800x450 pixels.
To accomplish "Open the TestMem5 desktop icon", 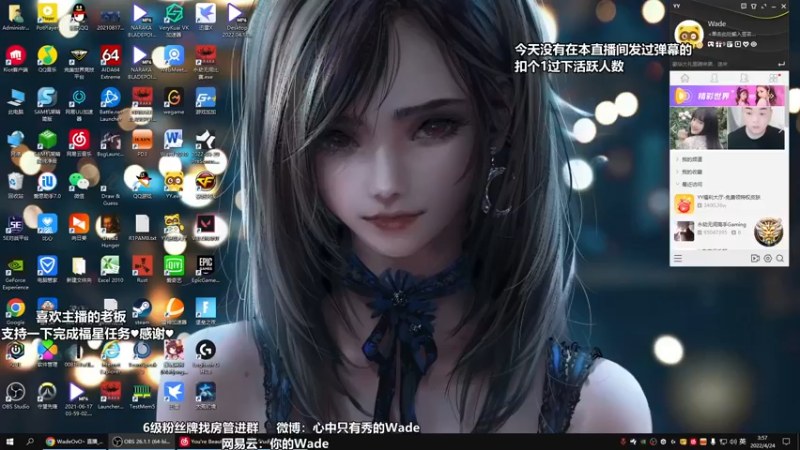I will [142, 396].
